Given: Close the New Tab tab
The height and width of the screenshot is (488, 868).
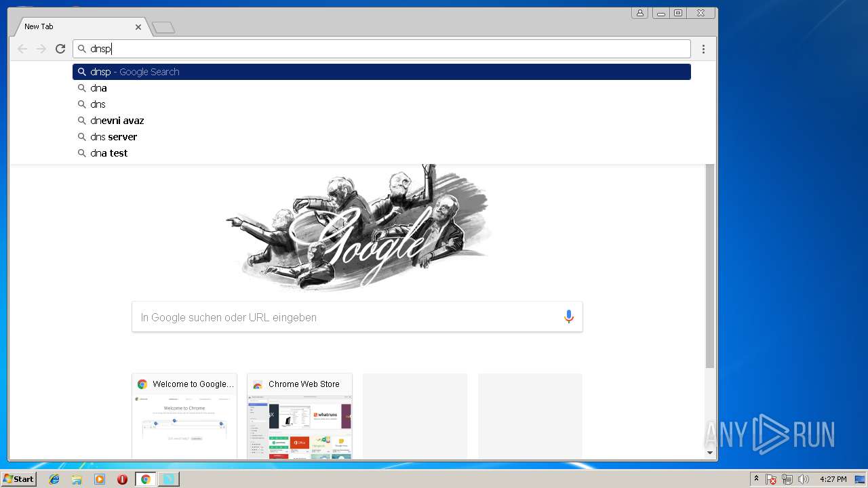Looking at the screenshot, I should [x=138, y=27].
